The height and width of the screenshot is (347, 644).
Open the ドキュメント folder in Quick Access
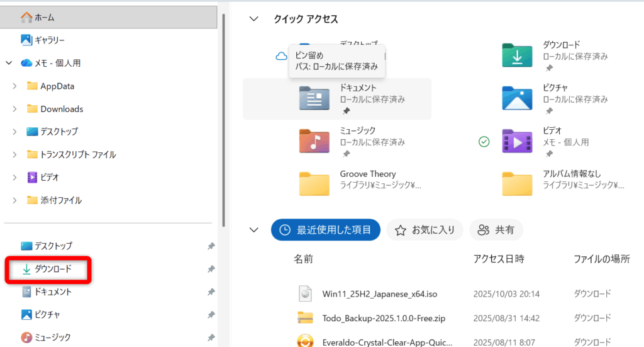(314, 98)
